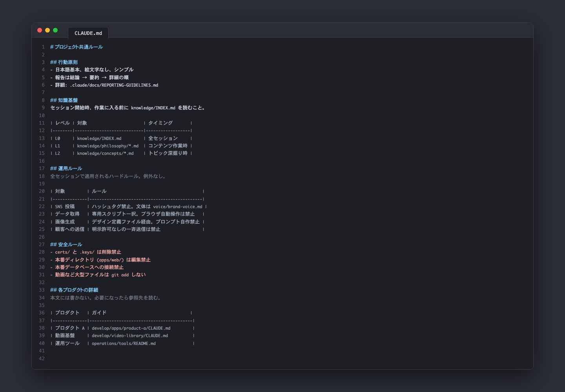565x392 pixels.
Task: Click the ## 安全ルール heading
Action: coord(66,245)
